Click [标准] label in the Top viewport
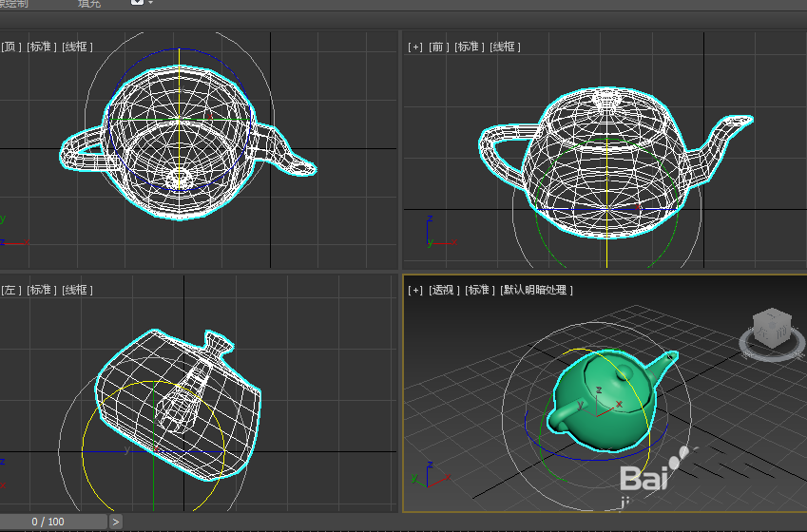Viewport: 807px width, 532px height. pos(42,47)
